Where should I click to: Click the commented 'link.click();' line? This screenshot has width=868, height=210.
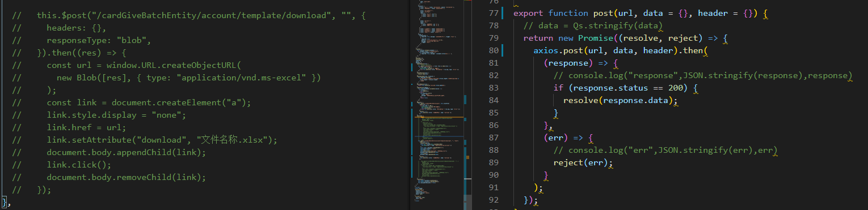pos(79,165)
